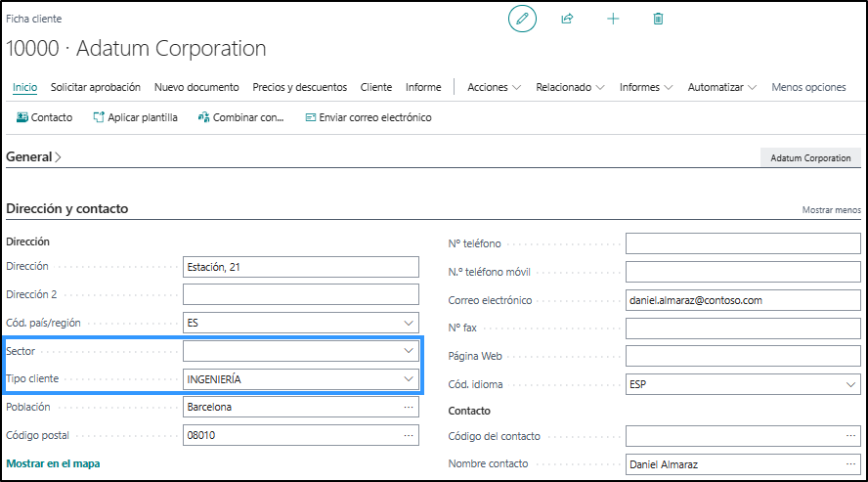This screenshot has height=482, width=868.
Task: Click the plus icon to create new
Action: click(613, 19)
